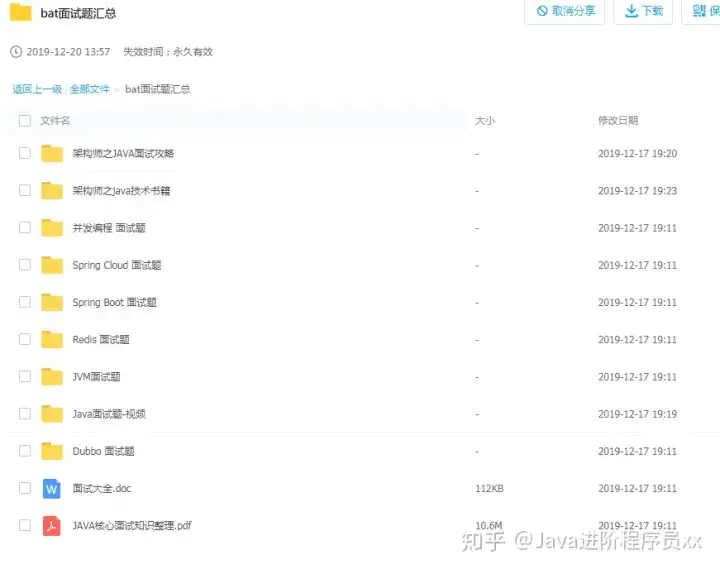This screenshot has width=720, height=569.
Task: Check the box for 架构师之java技术书籍
Action: coord(25,190)
